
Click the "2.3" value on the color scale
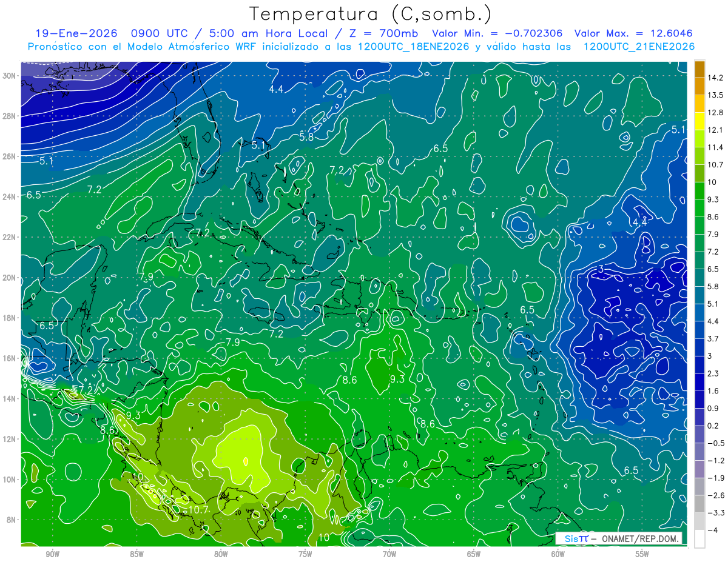(x=713, y=373)
